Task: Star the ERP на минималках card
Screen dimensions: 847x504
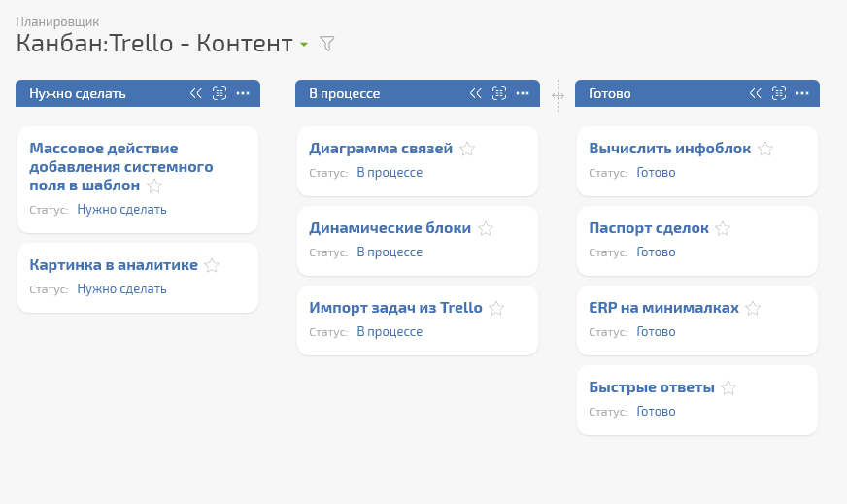Action: pos(753,308)
